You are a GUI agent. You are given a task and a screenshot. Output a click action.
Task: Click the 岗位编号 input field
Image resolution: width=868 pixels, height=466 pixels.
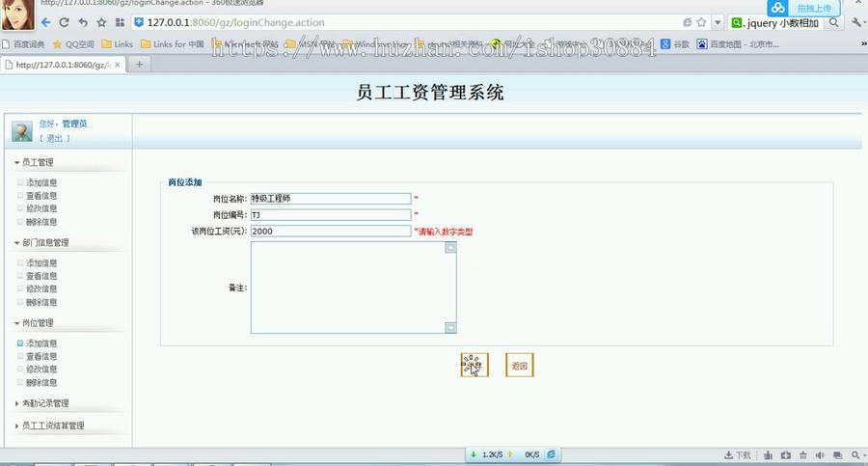pos(331,215)
